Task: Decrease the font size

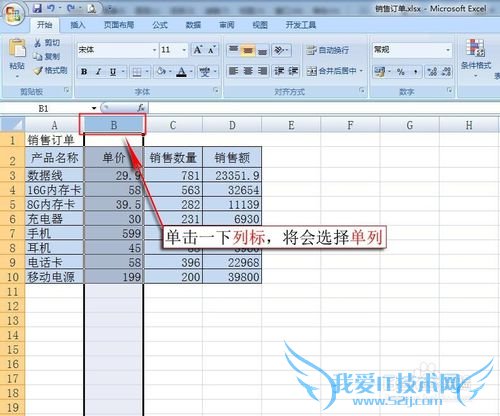Action: point(211,50)
